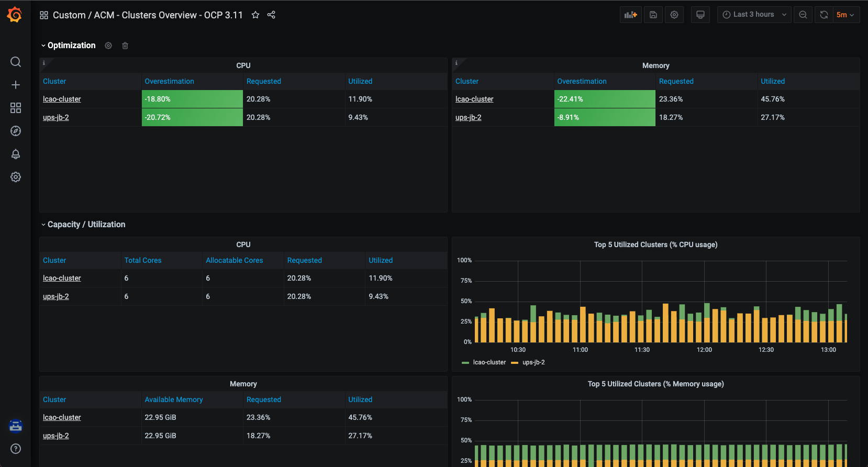Screen dimensions: 868x467
Task: Add a new panel
Action: [x=631, y=15]
